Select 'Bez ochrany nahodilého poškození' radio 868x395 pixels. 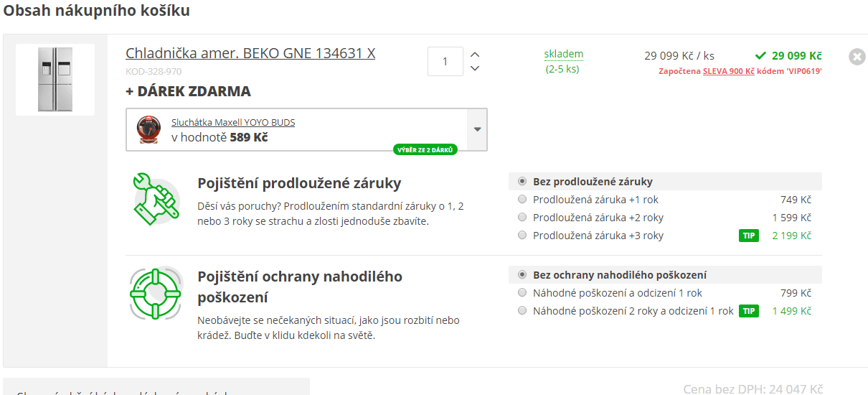coord(522,275)
